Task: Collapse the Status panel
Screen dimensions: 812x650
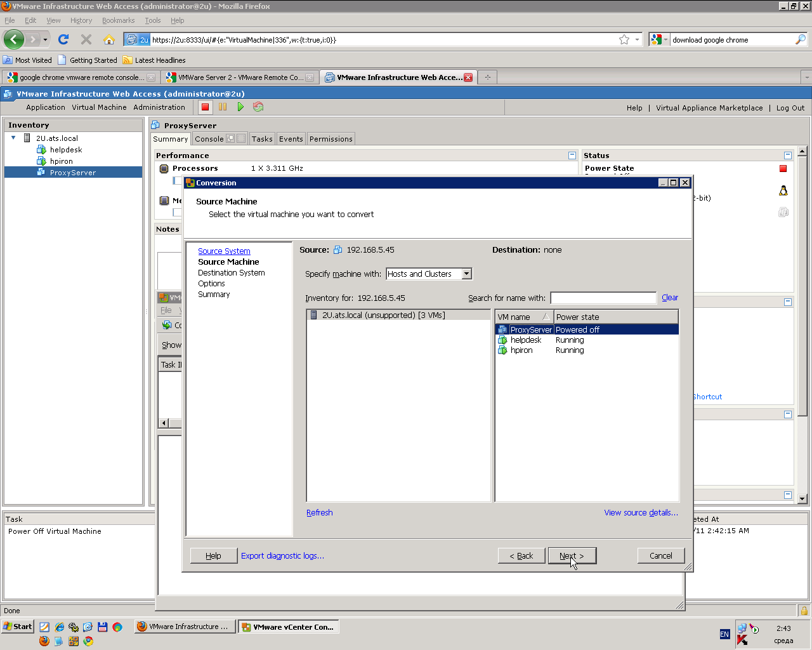Action: 788,156
